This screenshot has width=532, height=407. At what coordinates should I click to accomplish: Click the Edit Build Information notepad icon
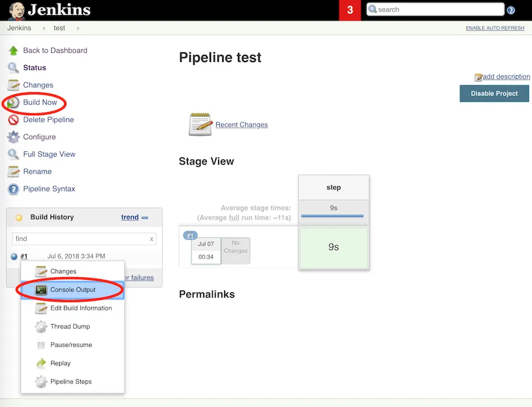(x=41, y=308)
